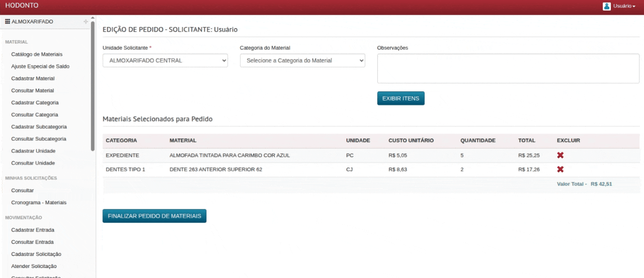Click FINALIZAR PEDIDO DE MATERIAIS button
644x278 pixels.
pyautogui.click(x=154, y=216)
